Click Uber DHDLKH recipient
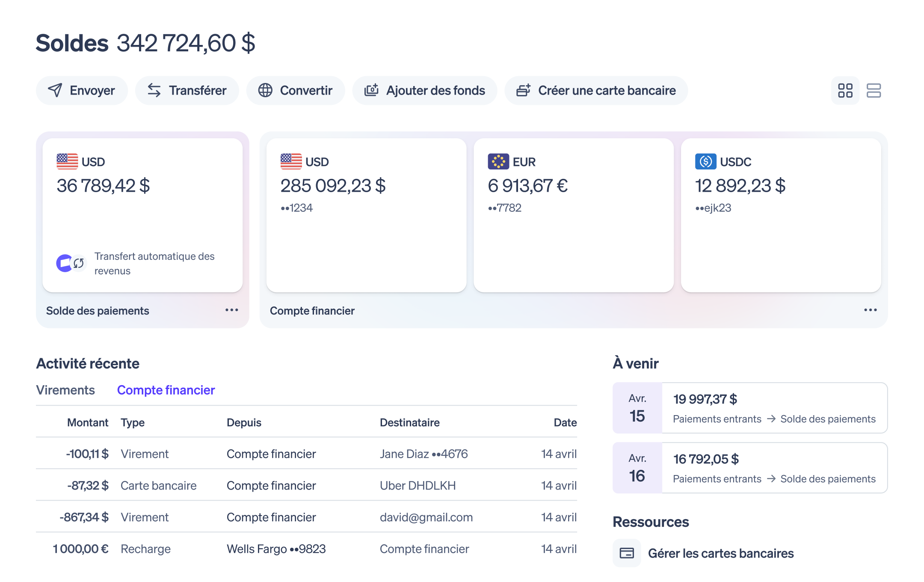 coord(418,485)
